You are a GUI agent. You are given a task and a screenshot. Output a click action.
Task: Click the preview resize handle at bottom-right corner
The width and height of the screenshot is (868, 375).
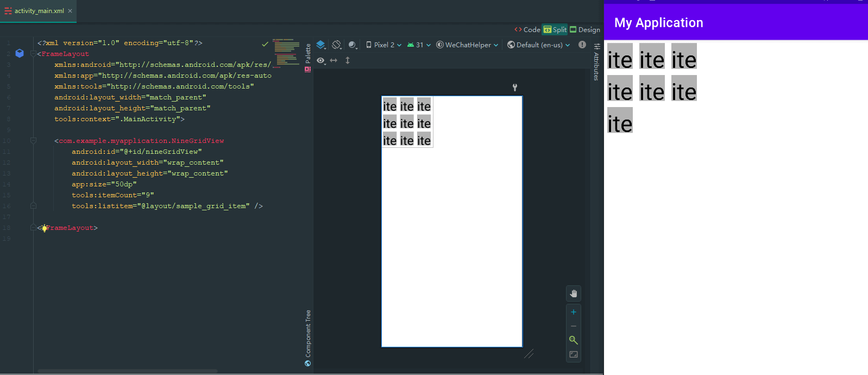tap(529, 354)
